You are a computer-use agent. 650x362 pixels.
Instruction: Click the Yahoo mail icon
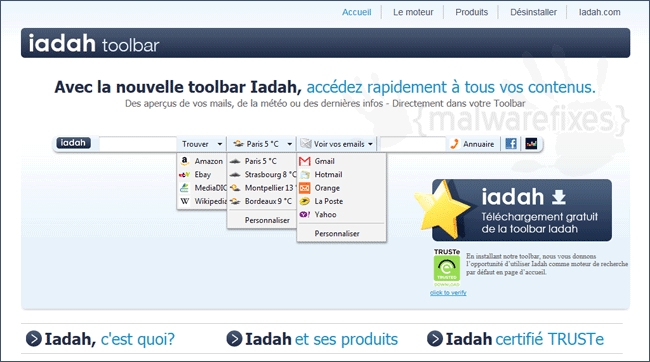pyautogui.click(x=305, y=214)
